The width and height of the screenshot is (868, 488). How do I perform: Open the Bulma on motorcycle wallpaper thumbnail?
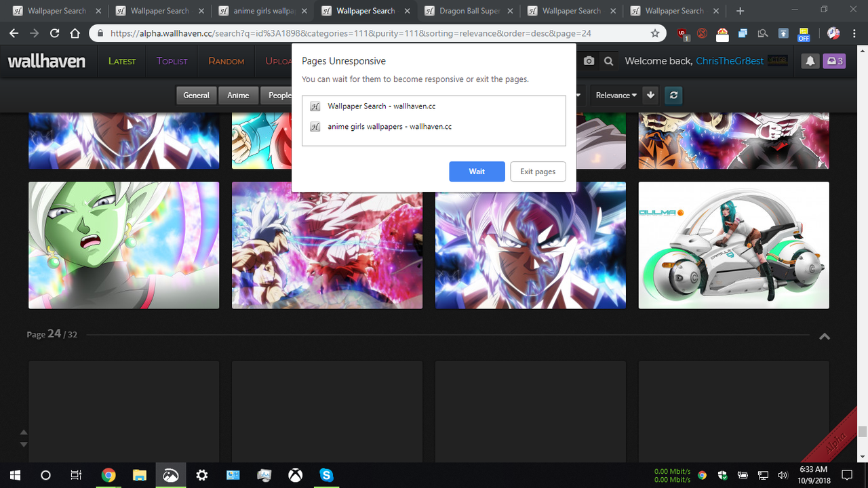pos(734,245)
